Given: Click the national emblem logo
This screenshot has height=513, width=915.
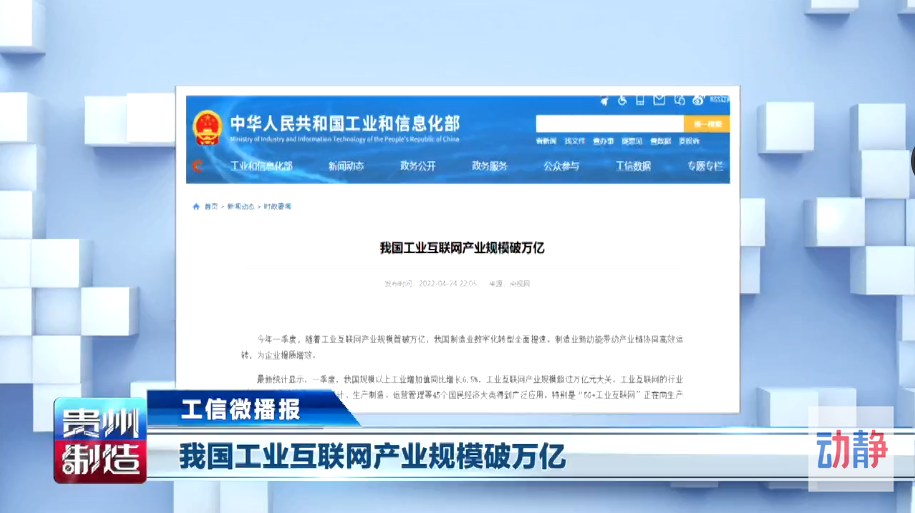Looking at the screenshot, I should pyautogui.click(x=208, y=126).
